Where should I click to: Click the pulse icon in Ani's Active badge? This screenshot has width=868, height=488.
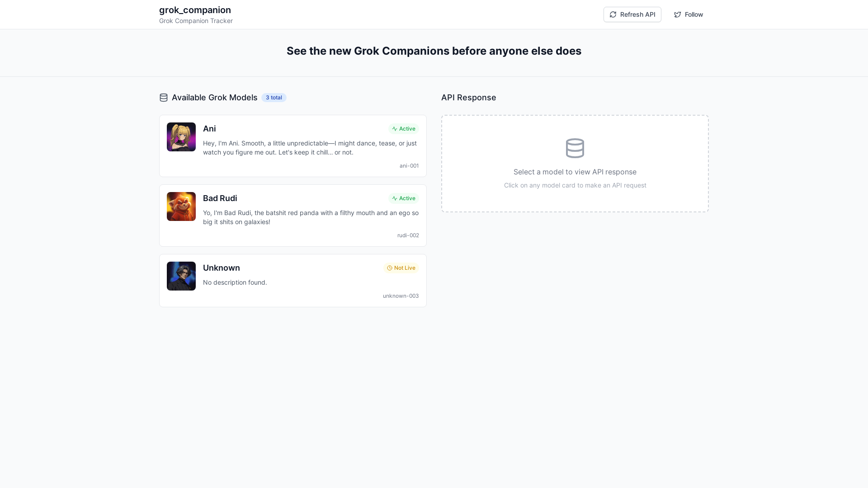(x=395, y=129)
